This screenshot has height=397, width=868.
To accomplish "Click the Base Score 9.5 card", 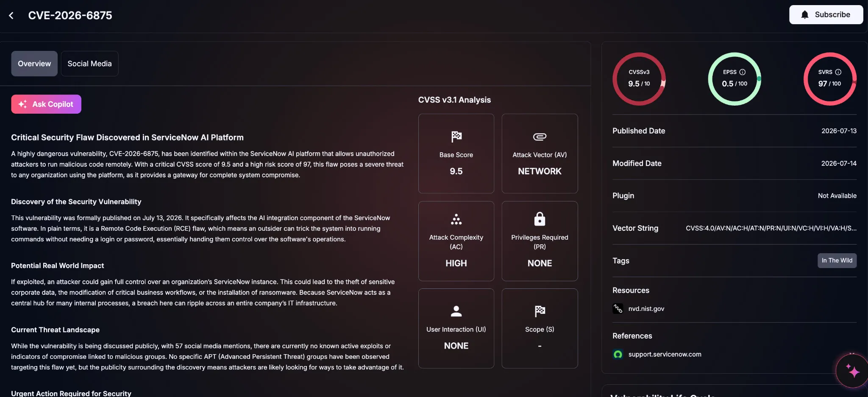I will [456, 154].
